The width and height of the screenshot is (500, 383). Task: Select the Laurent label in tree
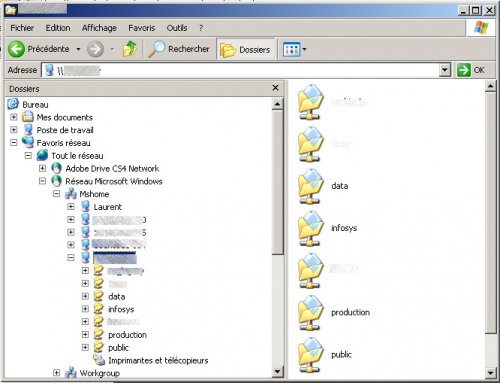pos(108,207)
